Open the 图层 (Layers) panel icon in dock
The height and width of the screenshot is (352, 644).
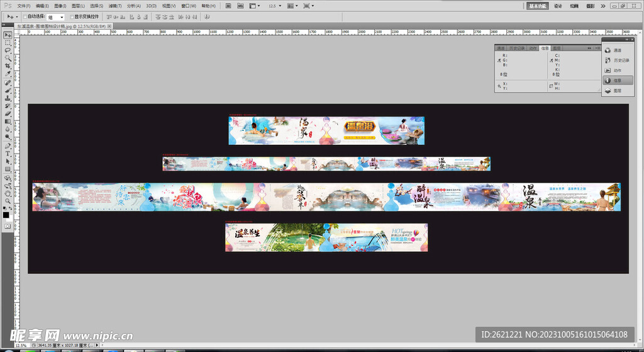(x=608, y=91)
